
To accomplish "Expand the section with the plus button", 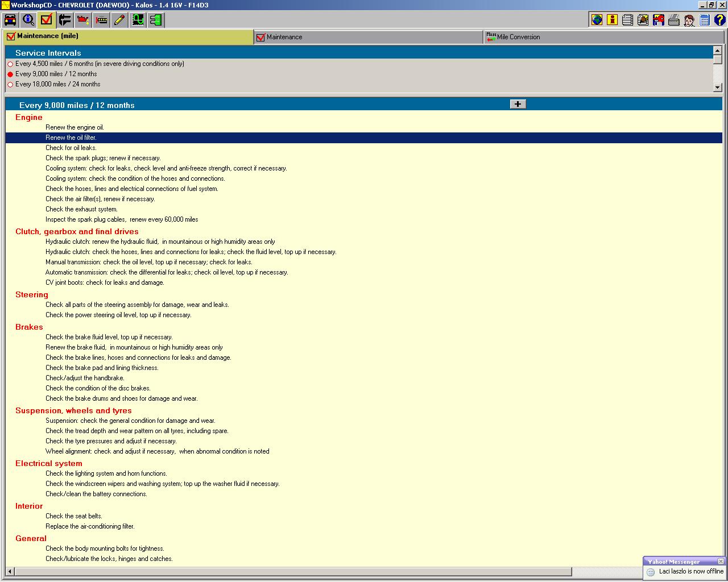I will coord(518,104).
